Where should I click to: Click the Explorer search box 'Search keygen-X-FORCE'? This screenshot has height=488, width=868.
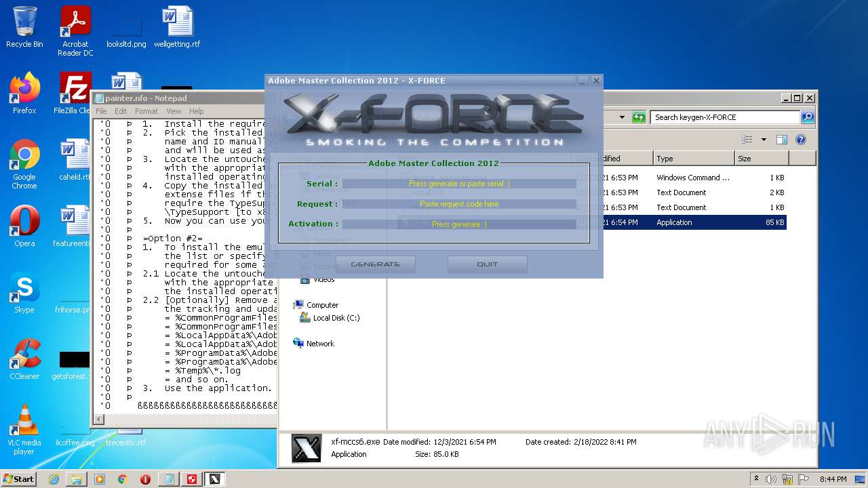click(726, 117)
